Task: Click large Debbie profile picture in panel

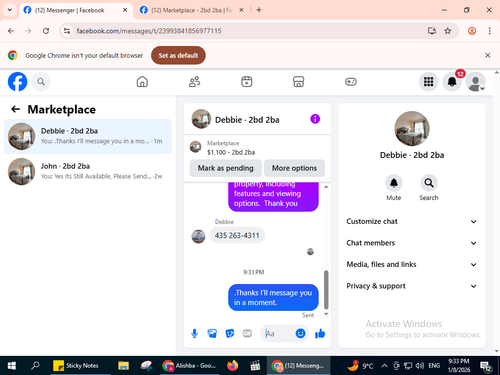Action: (x=412, y=129)
